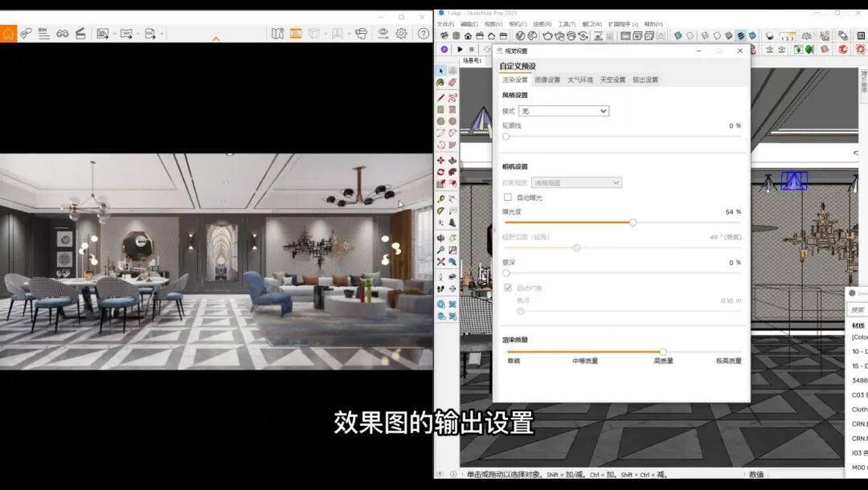This screenshot has height=490, width=868.
Task: Open the 帮助(H) menu in SketchUp
Action: click(x=653, y=24)
